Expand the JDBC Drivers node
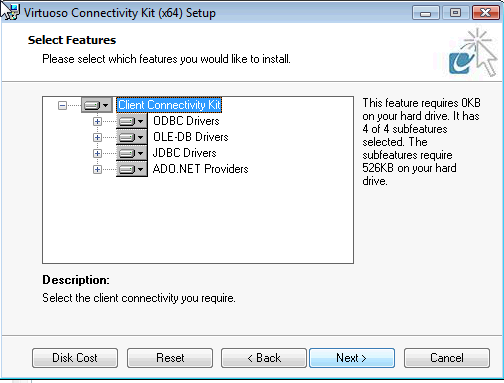504x383 pixels. coord(97,153)
